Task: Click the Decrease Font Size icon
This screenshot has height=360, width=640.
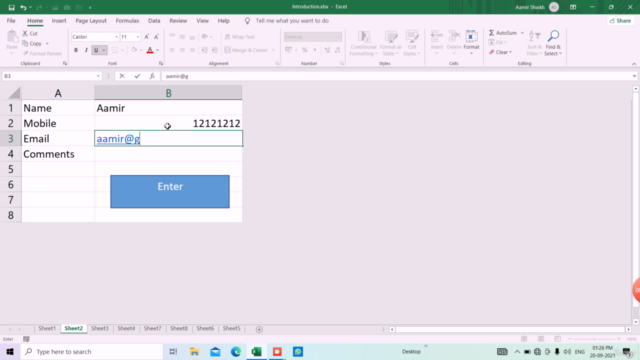Action: pyautogui.click(x=156, y=37)
